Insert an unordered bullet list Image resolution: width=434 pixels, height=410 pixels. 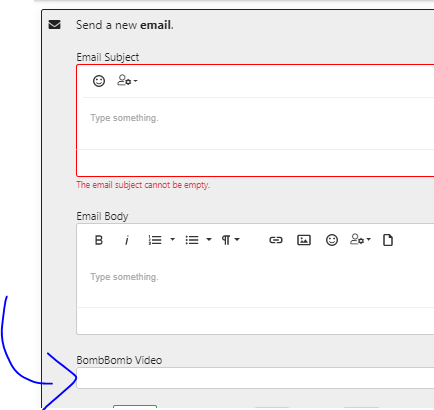point(192,240)
